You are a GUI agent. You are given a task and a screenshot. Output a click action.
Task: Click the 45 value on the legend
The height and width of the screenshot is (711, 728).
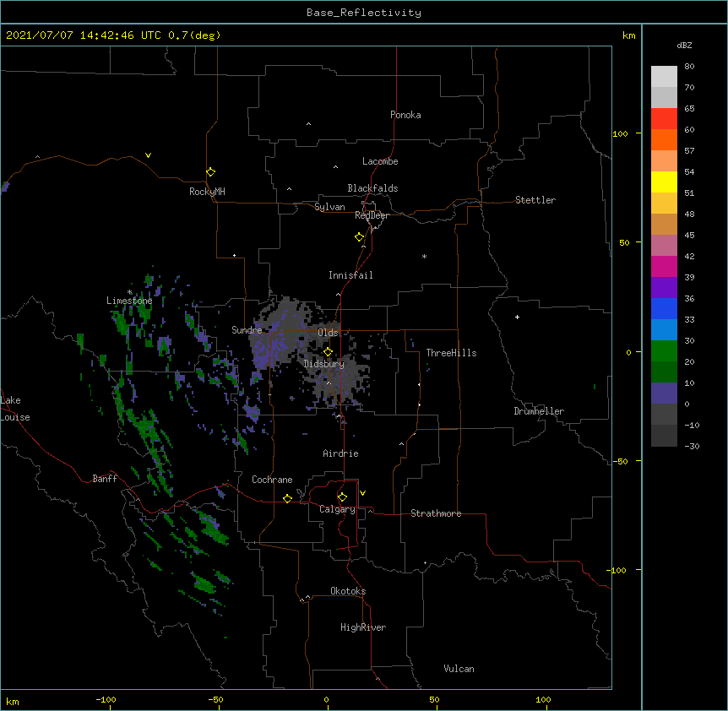[689, 236]
